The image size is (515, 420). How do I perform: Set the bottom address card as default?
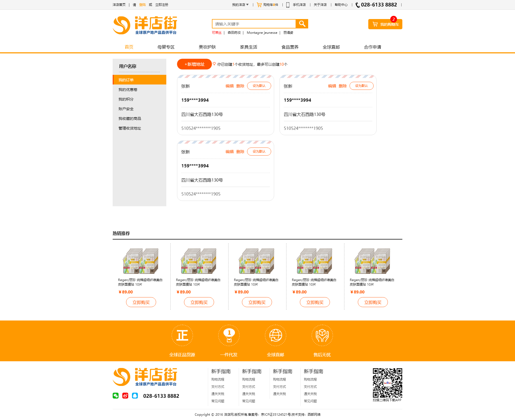click(259, 152)
